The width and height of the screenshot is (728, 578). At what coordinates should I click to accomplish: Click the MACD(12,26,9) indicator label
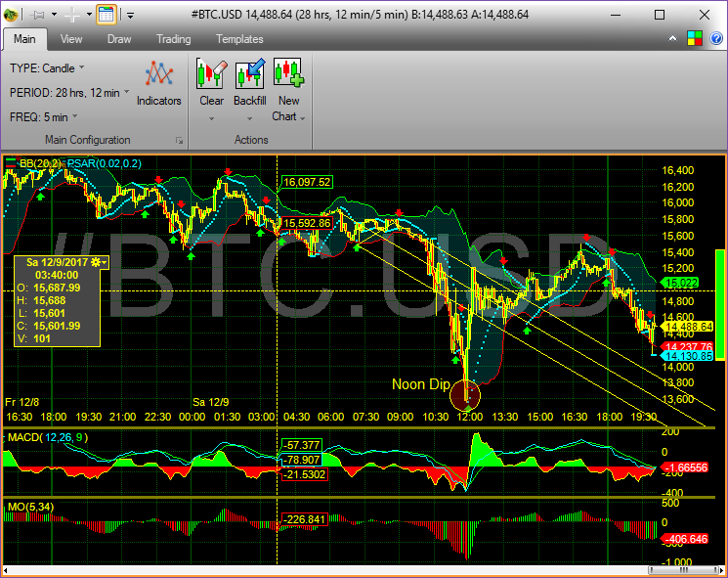coord(48,437)
